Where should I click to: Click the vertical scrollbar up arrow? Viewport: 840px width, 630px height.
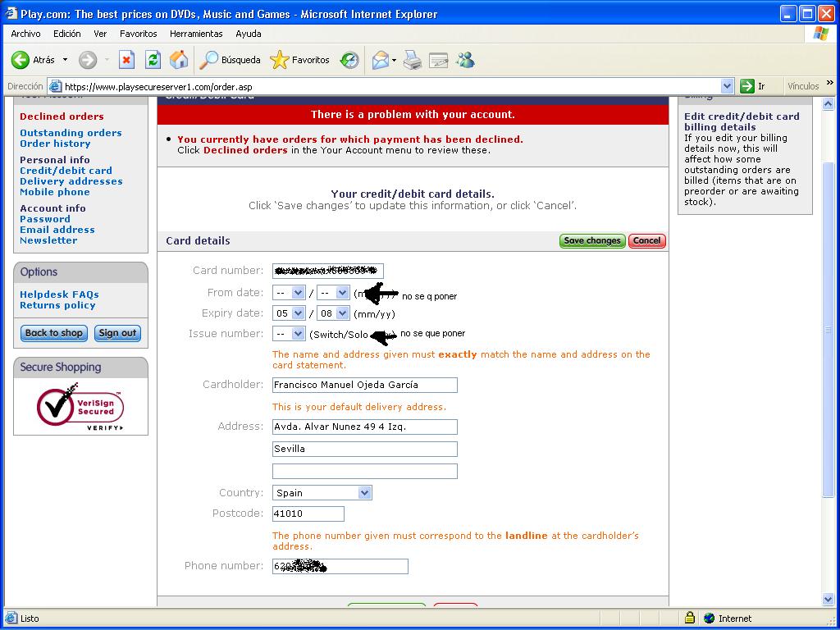[828, 103]
